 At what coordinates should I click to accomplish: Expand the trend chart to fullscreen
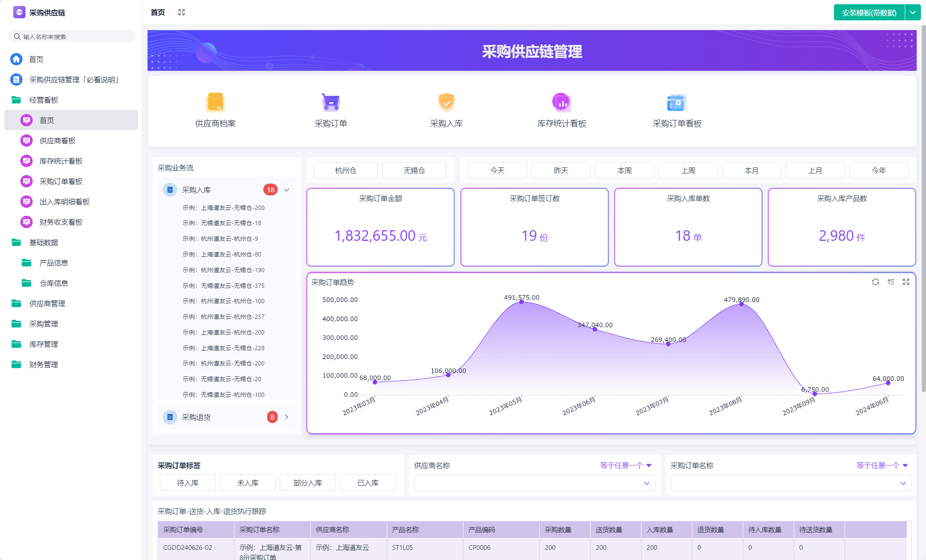coord(906,282)
